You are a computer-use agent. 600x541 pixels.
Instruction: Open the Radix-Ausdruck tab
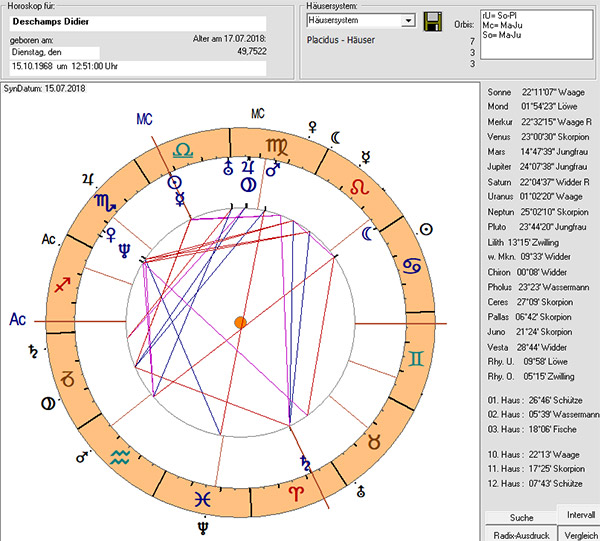coord(521,534)
